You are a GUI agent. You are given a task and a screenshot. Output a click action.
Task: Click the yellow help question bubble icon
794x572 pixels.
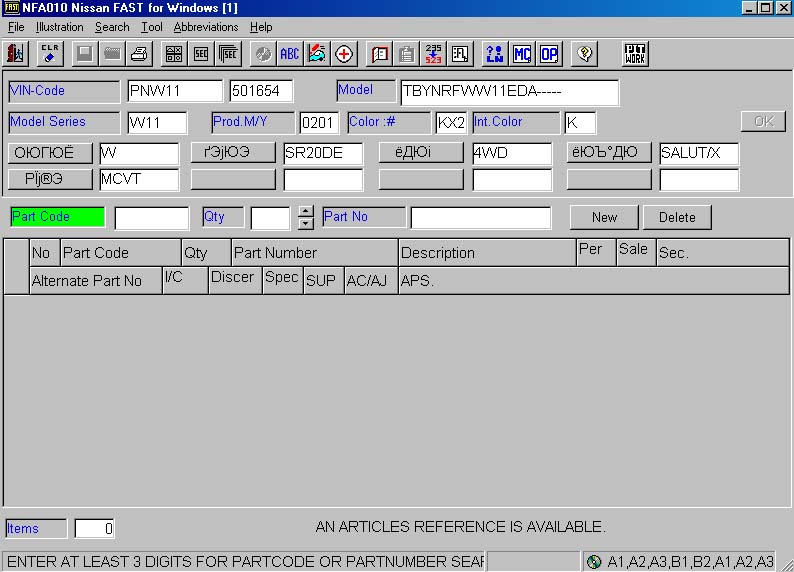(x=584, y=54)
